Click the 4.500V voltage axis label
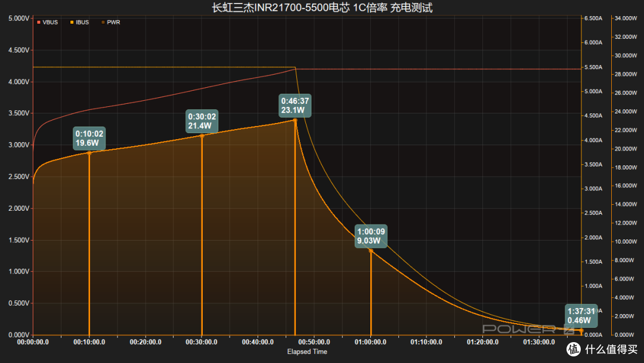 click(19, 50)
